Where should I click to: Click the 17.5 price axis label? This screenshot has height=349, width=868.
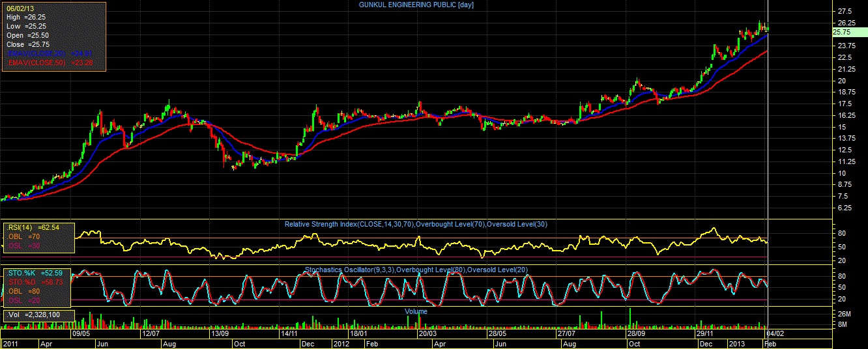coord(845,104)
